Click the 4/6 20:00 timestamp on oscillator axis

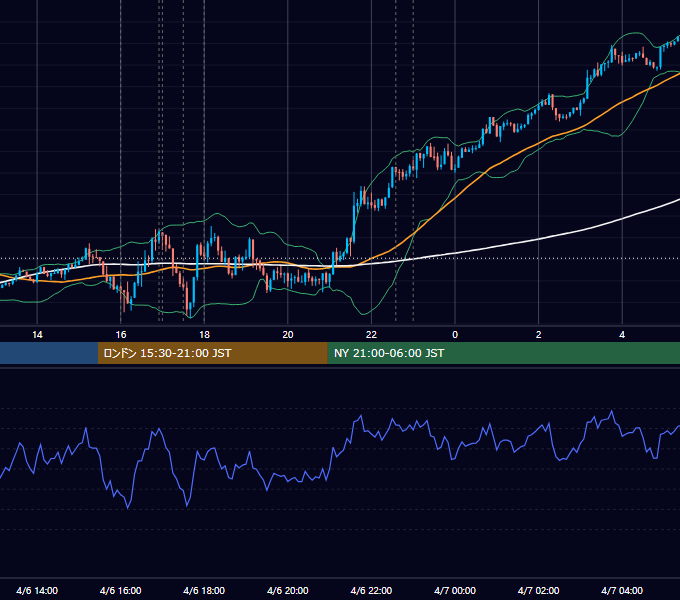(288, 590)
